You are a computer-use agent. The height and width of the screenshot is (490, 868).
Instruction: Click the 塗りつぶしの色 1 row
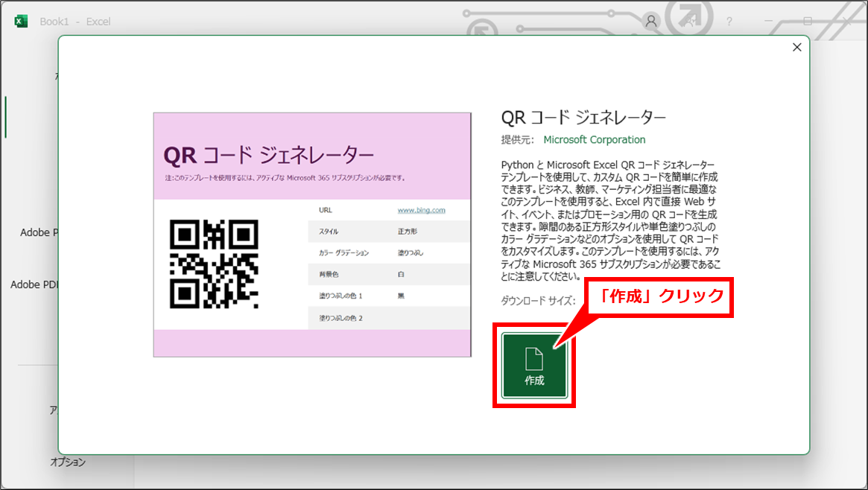click(389, 296)
